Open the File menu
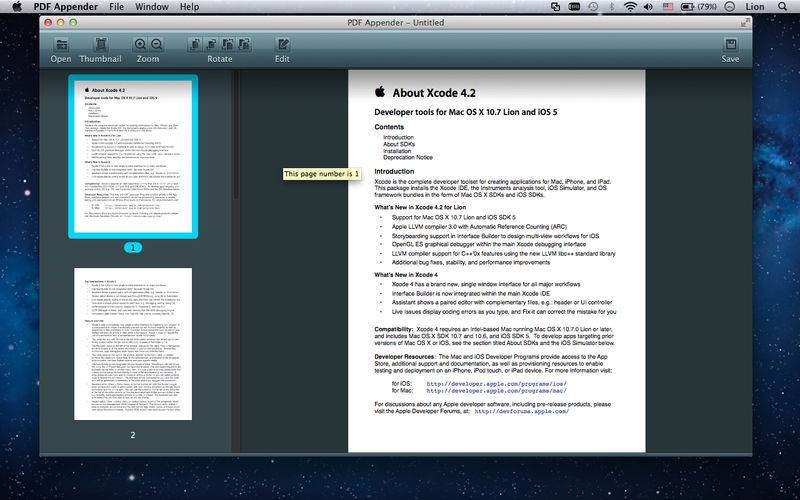Image resolution: width=800 pixels, height=500 pixels. click(x=117, y=7)
